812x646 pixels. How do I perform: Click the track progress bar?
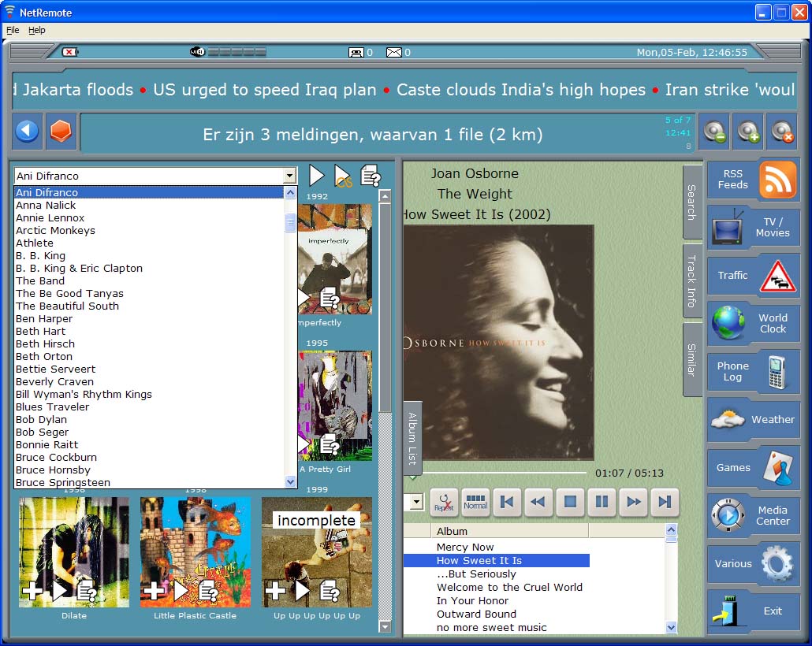coord(505,473)
